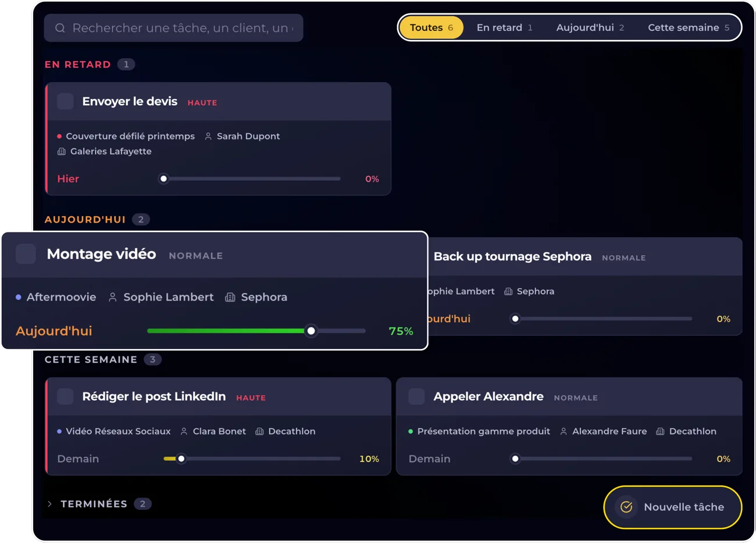
Task: Focus the Rechercher une tâche search field
Action: (x=173, y=28)
